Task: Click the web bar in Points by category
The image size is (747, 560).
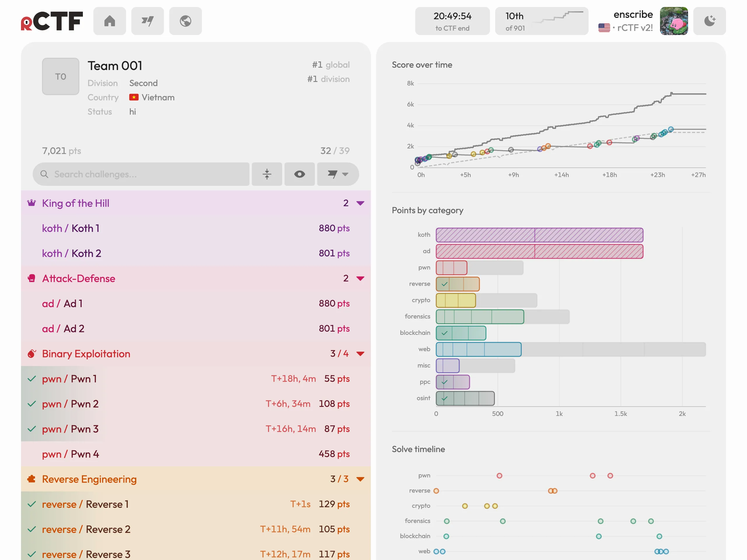Action: coord(479,349)
